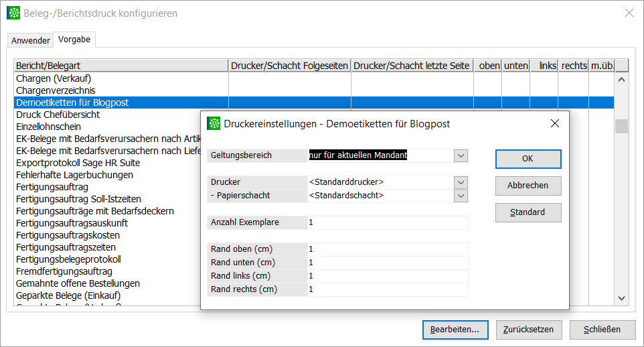644x347 pixels.
Task: Open the Papierschacht dropdown arrow
Action: click(461, 196)
